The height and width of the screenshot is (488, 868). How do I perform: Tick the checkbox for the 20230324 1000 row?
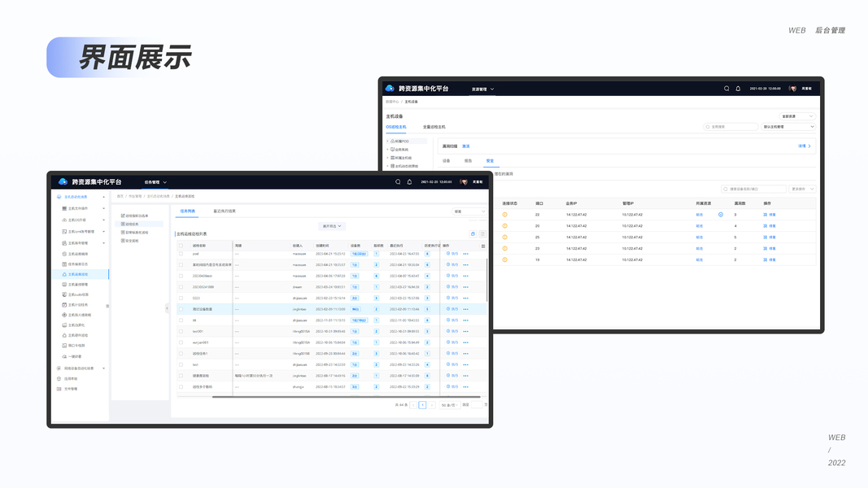click(181, 287)
